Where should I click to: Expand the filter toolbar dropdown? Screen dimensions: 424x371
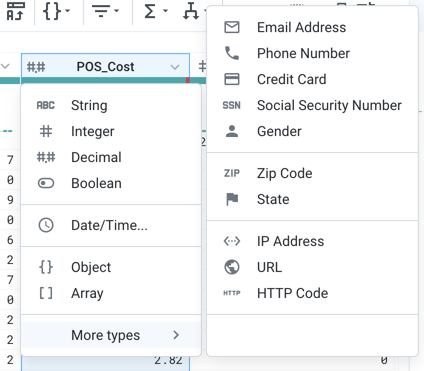coord(106,11)
